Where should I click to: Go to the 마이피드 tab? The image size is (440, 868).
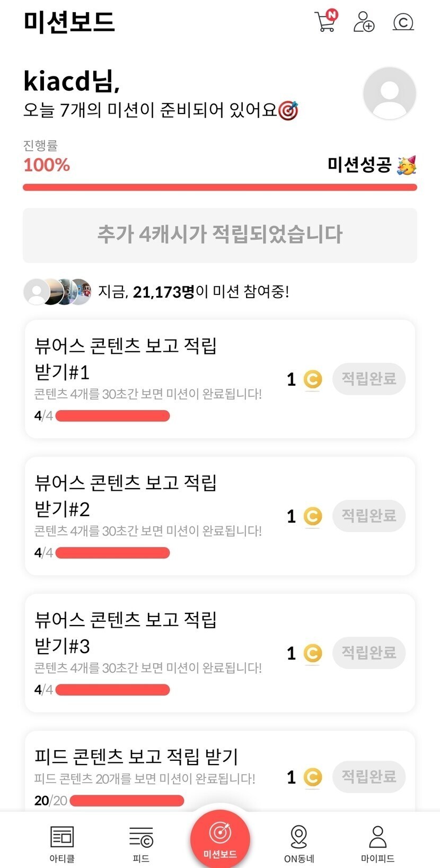(x=377, y=843)
